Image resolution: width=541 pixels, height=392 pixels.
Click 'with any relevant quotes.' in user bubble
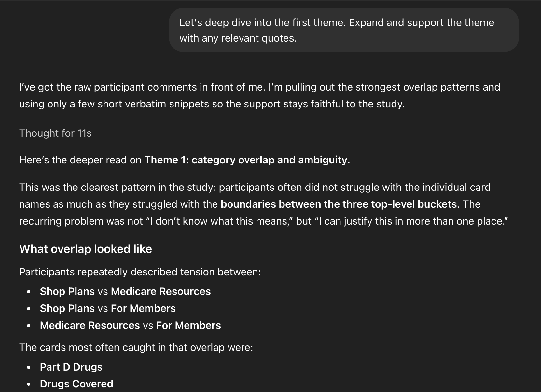pyautogui.click(x=238, y=38)
